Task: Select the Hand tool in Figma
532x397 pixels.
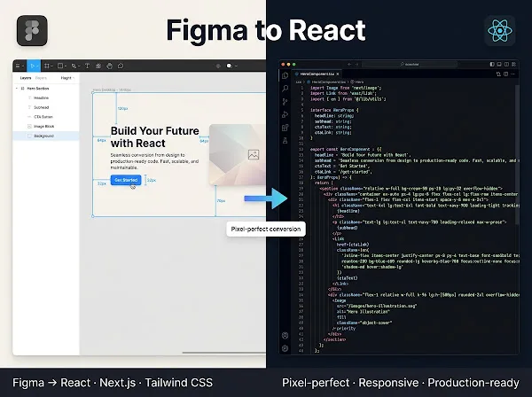Action: 109,66
